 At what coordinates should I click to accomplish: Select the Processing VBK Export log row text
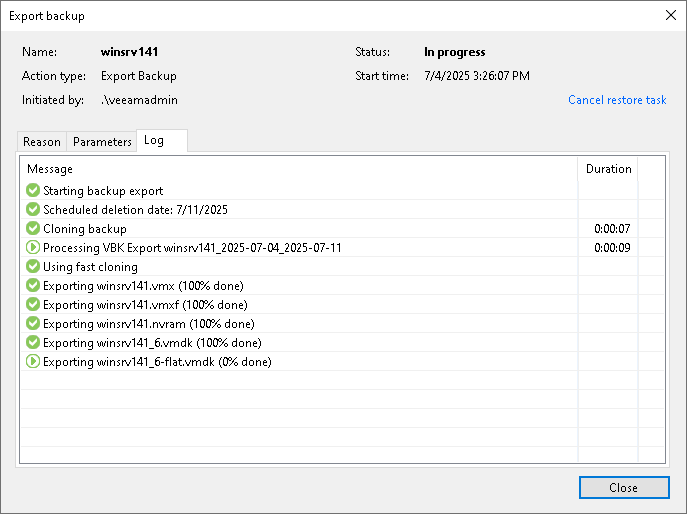click(192, 248)
